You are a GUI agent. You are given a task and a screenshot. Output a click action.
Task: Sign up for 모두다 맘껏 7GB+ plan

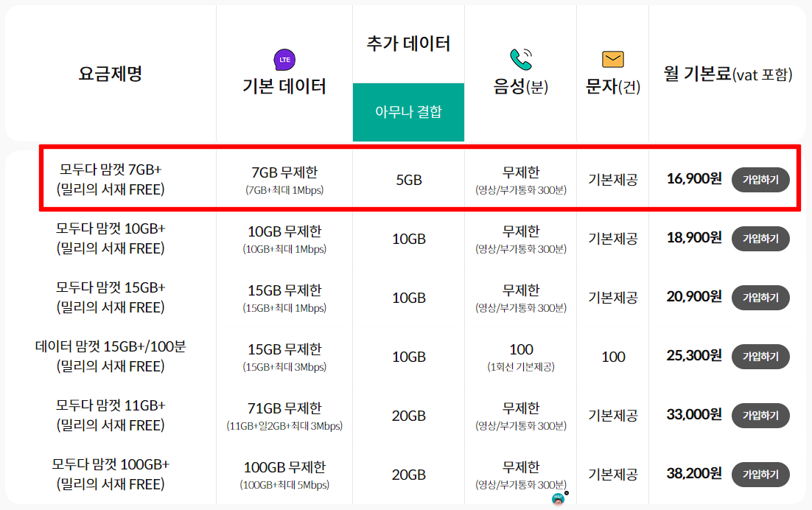(760, 179)
